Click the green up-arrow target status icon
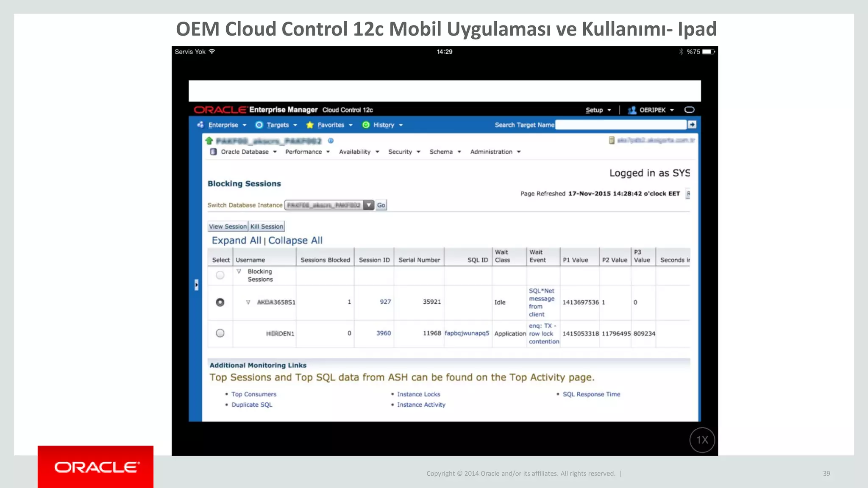868x488 pixels. coord(209,141)
